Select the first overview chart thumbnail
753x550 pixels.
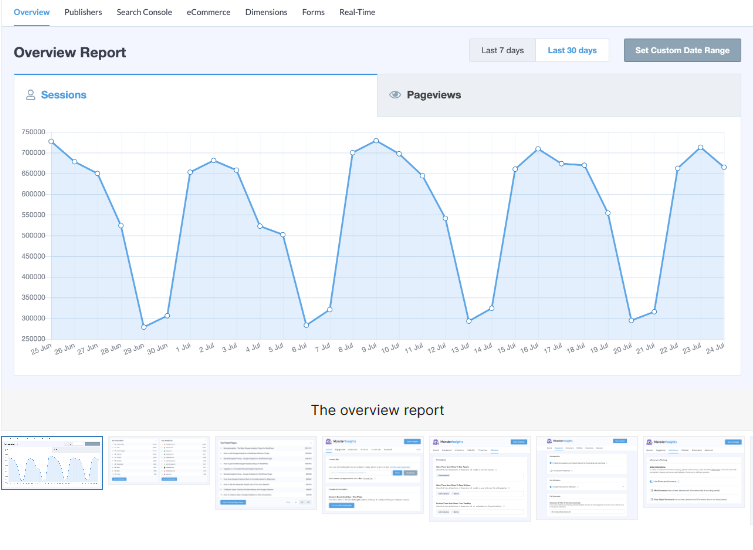tap(52, 463)
